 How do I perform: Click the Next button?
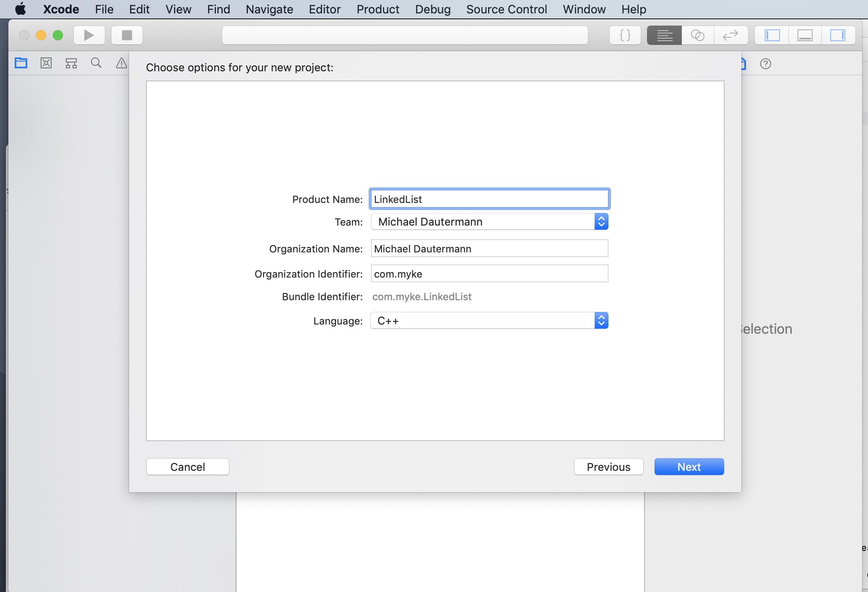click(x=689, y=467)
